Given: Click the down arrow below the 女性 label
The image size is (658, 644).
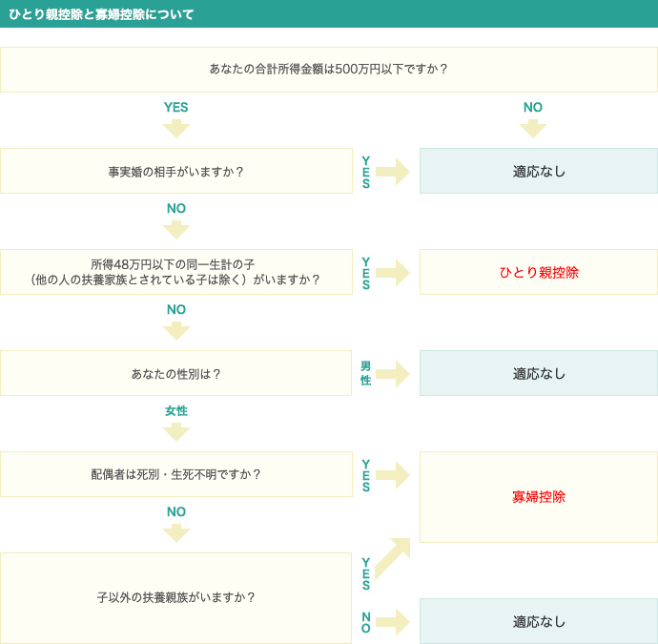Looking at the screenshot, I should 176,432.
